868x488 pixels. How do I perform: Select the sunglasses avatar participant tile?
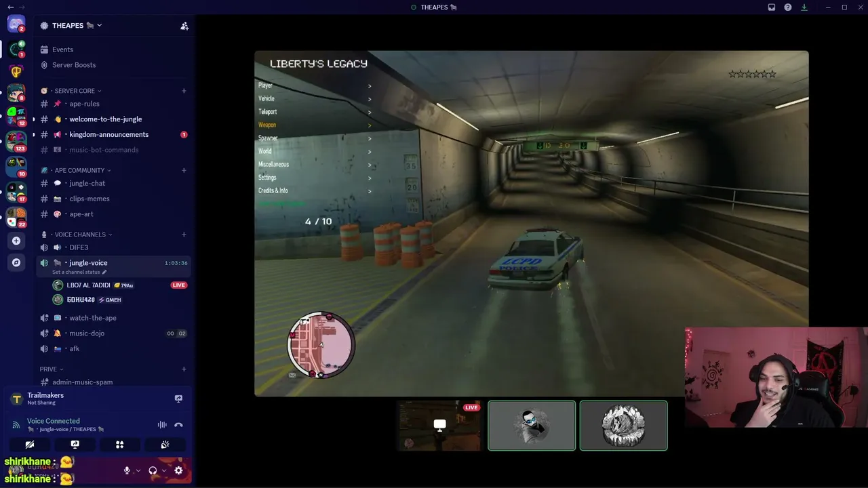coord(532,426)
